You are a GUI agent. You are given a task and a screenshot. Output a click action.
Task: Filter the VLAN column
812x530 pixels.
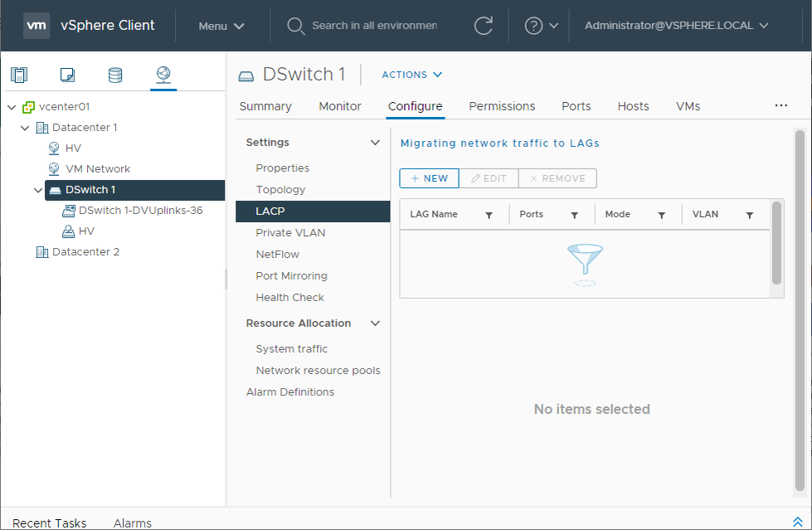[x=749, y=215]
